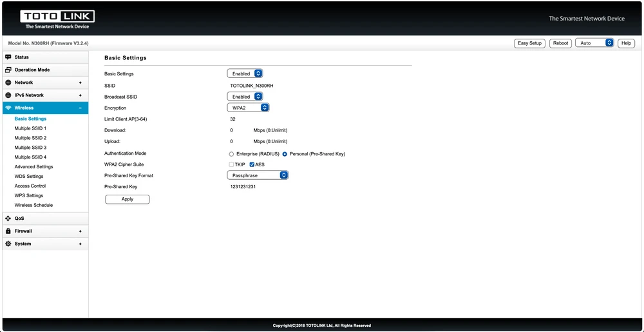The width and height of the screenshot is (644, 332).
Task: Click the QoS icon in sidebar
Action: coord(8,218)
